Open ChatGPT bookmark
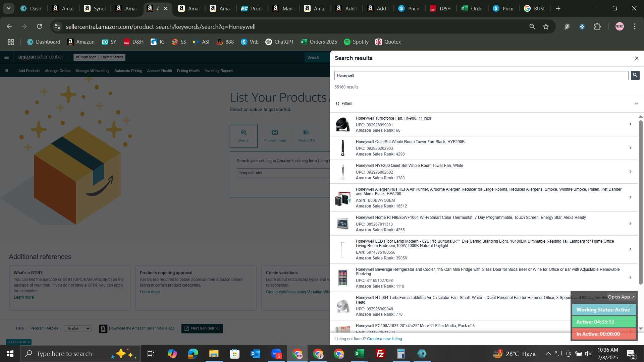644x362 pixels. [x=279, y=42]
